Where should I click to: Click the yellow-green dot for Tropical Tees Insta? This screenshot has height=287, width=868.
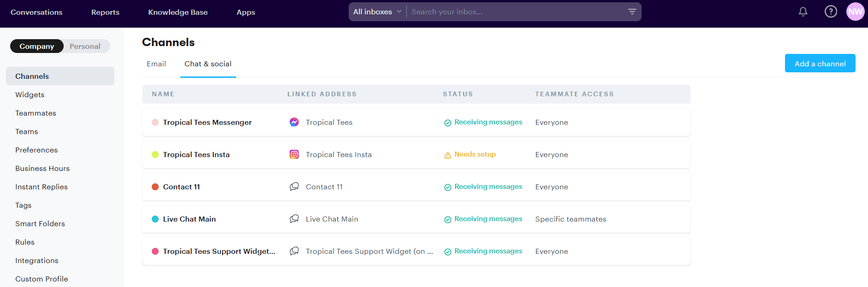[x=155, y=155]
